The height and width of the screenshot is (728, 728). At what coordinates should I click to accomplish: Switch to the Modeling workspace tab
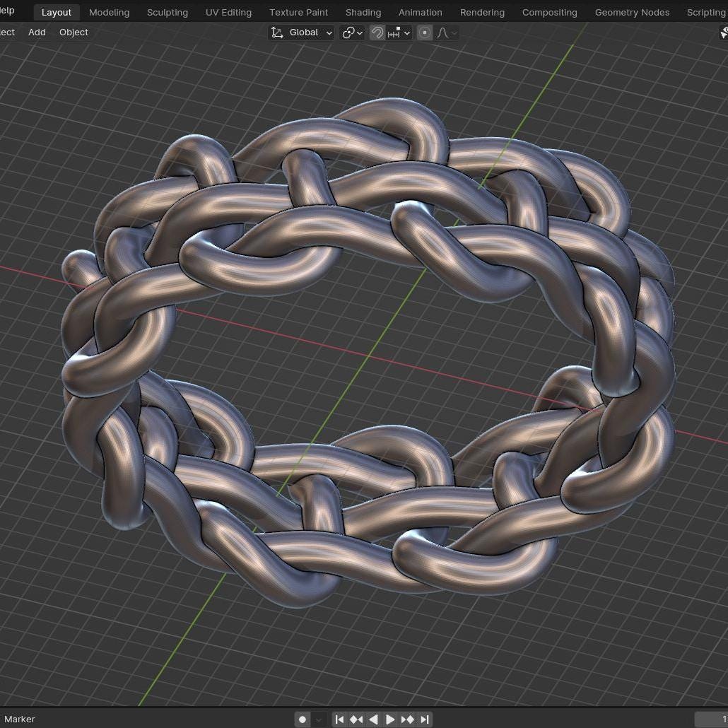(109, 13)
